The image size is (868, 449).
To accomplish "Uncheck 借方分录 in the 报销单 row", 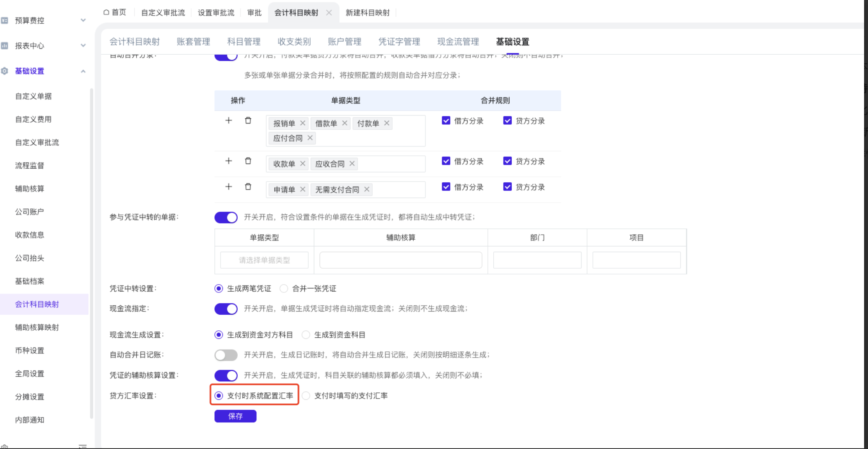I will click(446, 121).
